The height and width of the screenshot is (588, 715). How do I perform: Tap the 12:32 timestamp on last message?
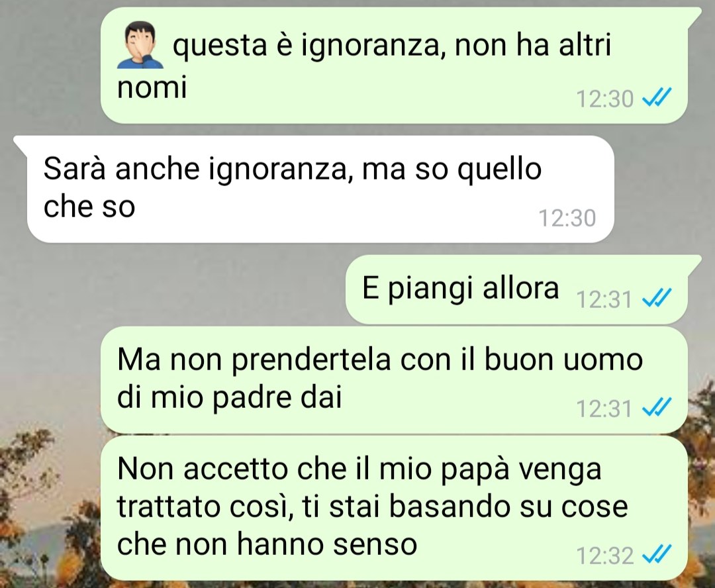[604, 556]
